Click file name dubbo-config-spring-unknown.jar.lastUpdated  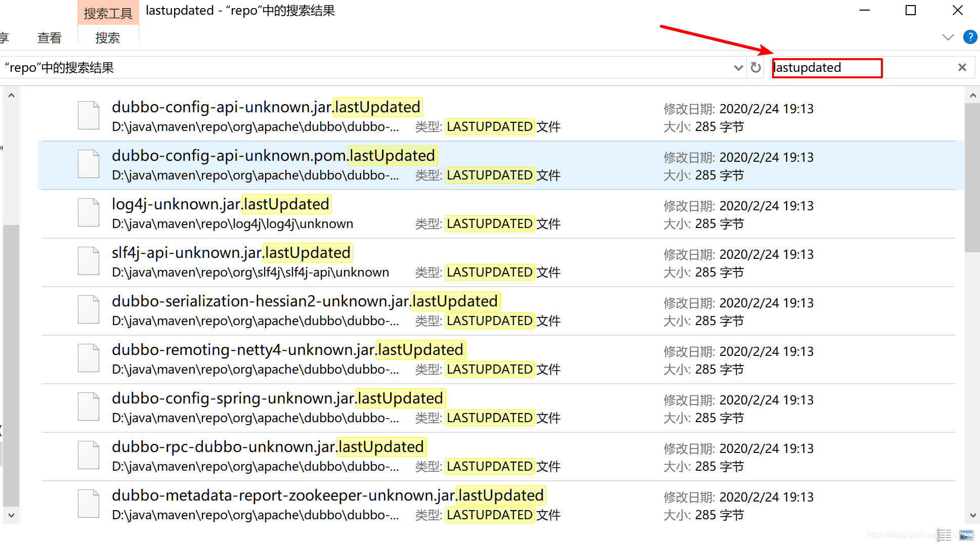coord(278,398)
